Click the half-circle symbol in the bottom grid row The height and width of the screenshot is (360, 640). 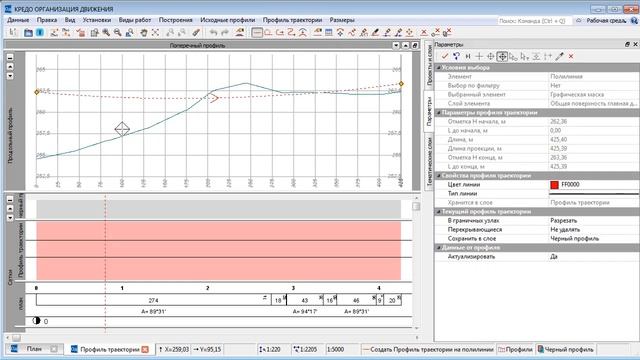tap(36, 321)
